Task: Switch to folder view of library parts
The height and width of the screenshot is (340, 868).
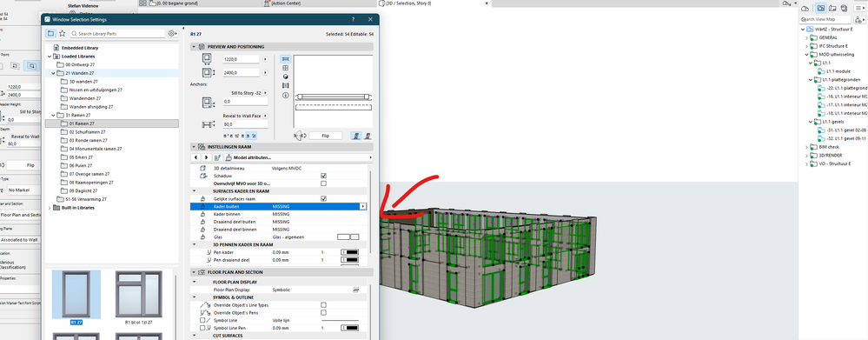Action: coord(51,34)
